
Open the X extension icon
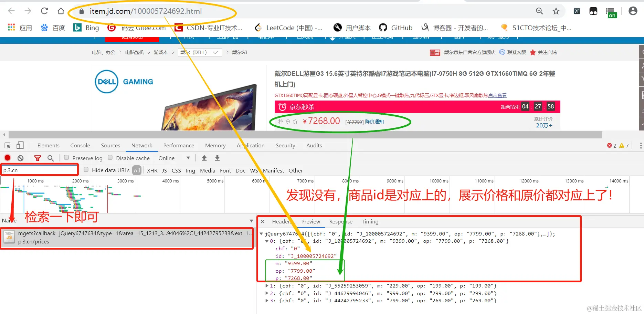pos(577,11)
